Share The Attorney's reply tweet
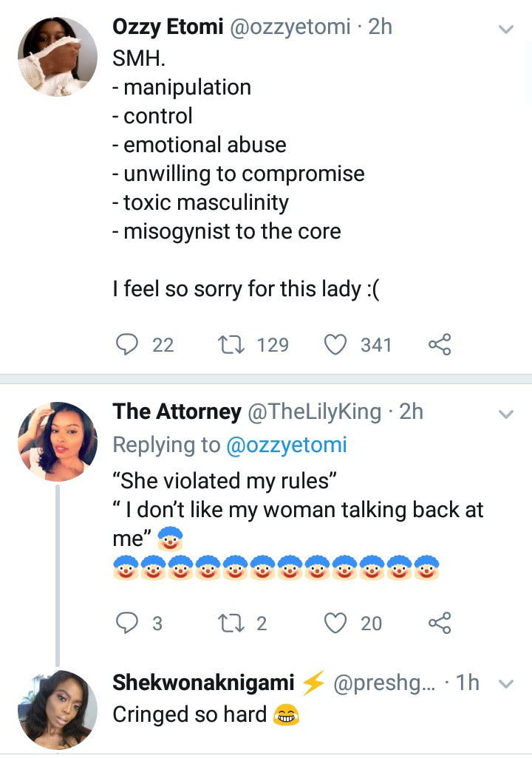This screenshot has height=758, width=532. (439, 623)
